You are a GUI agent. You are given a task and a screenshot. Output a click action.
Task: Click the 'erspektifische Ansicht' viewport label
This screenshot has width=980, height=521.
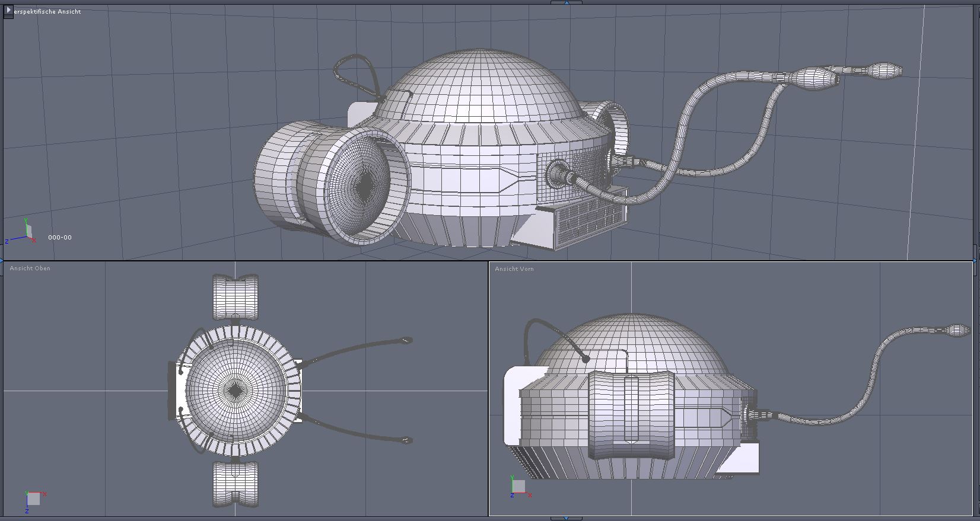(x=47, y=12)
